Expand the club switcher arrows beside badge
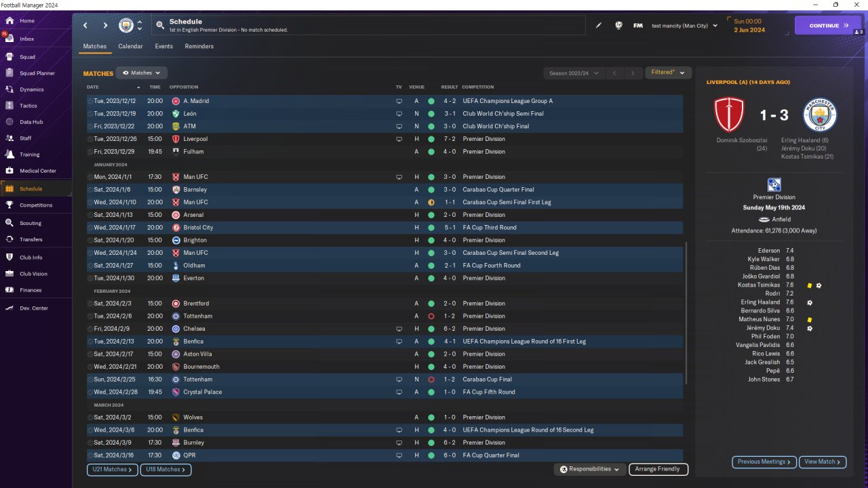Screen dimensions: 868x488 click(140, 26)
